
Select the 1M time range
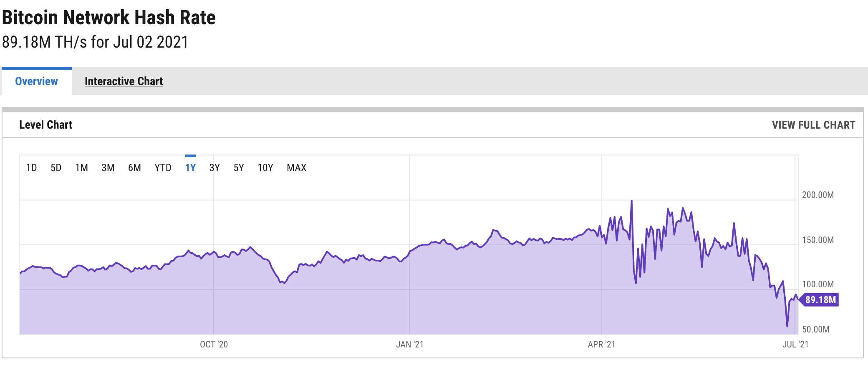pyautogui.click(x=81, y=168)
